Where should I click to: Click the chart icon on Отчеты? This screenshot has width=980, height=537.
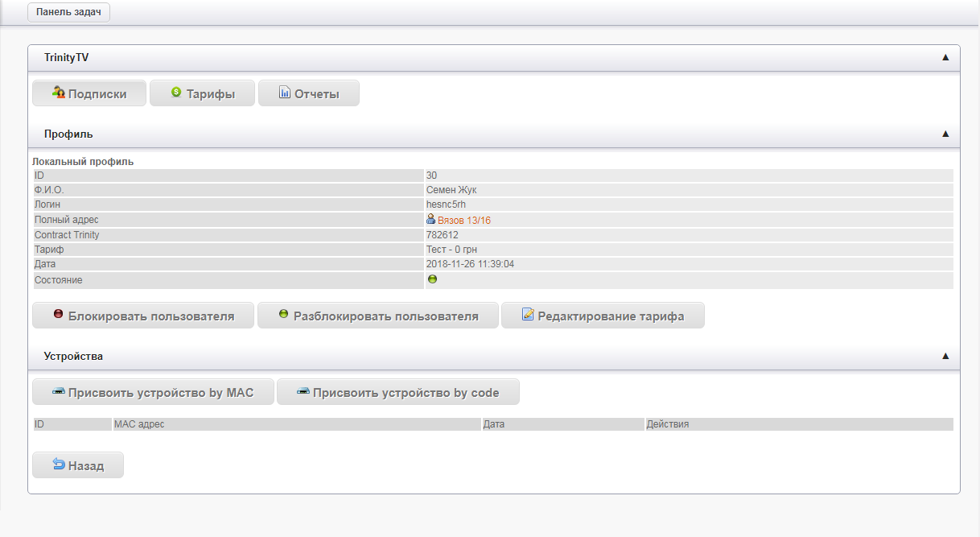point(284,93)
